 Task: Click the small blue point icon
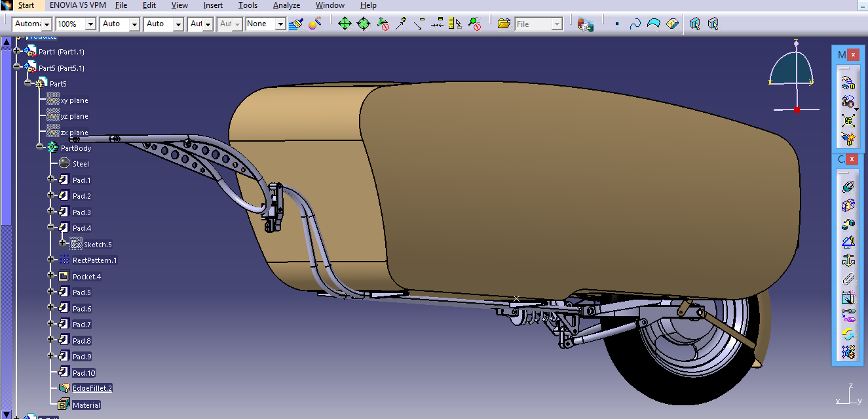(x=616, y=24)
